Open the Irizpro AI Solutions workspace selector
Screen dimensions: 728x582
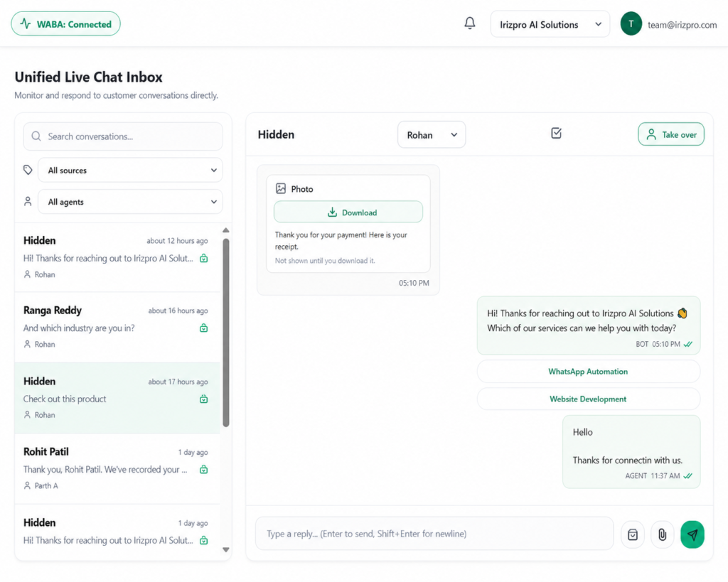[550, 24]
